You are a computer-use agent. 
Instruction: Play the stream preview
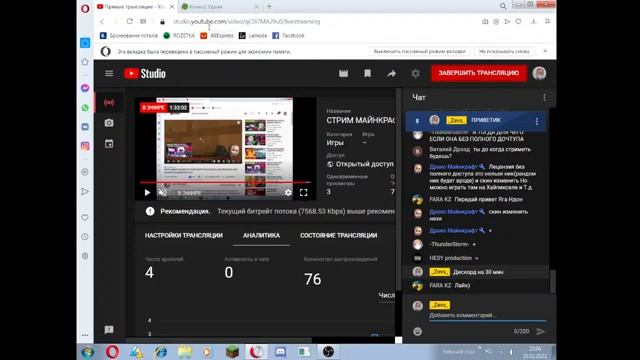(x=147, y=193)
